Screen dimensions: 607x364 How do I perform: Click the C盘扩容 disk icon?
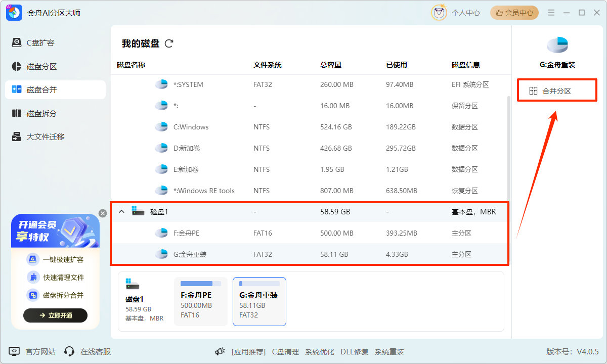pos(17,43)
